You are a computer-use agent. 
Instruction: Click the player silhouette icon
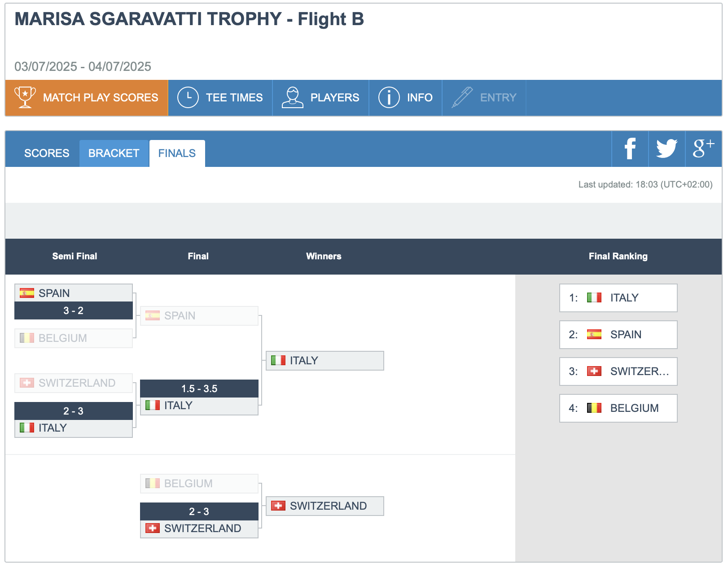point(293,97)
